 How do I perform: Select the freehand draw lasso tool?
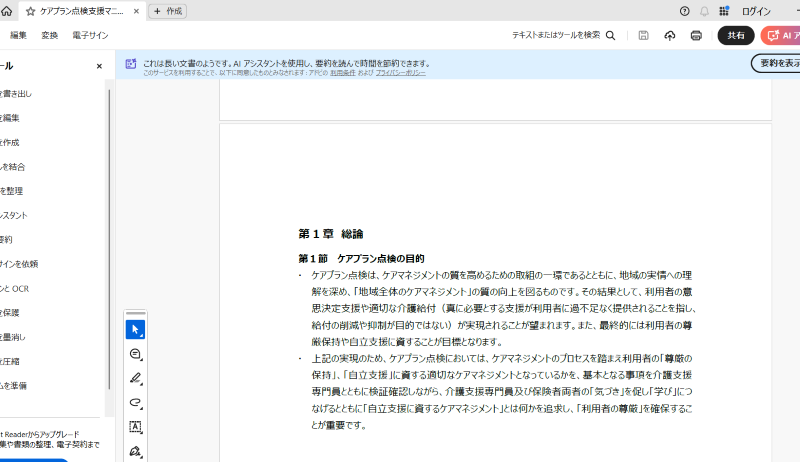click(135, 402)
